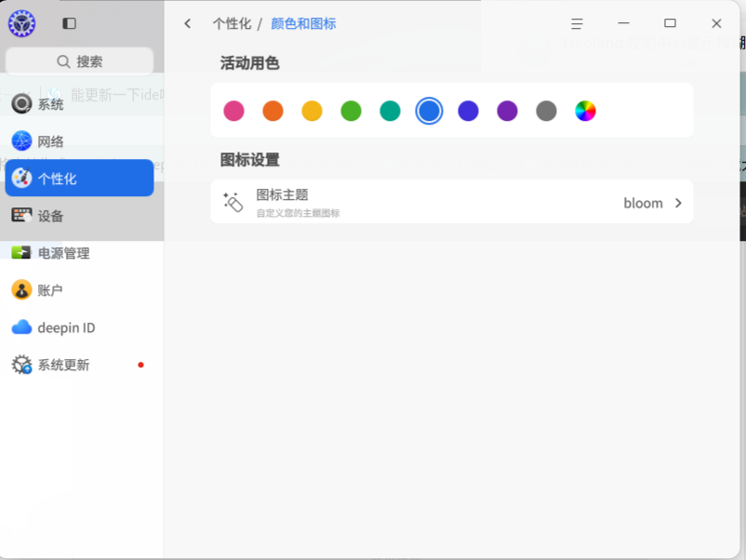Image resolution: width=746 pixels, height=560 pixels.
Task: Open the 设备 settings category
Action: click(x=79, y=216)
